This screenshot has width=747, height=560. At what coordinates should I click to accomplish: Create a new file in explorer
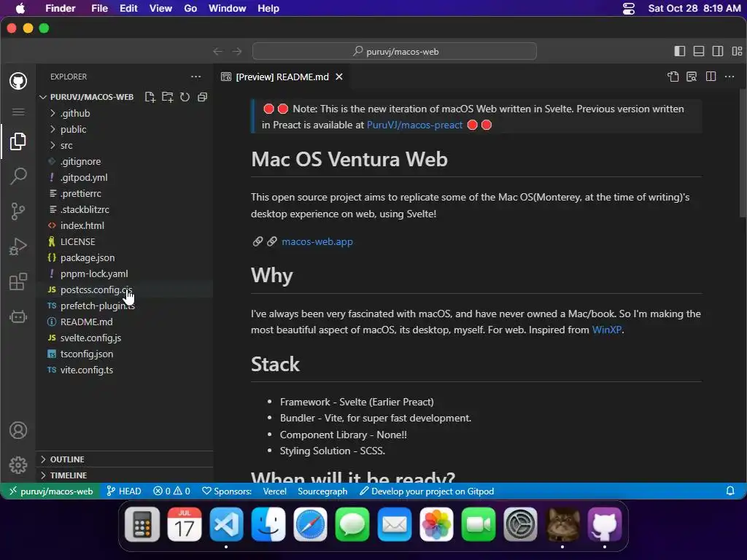point(150,97)
